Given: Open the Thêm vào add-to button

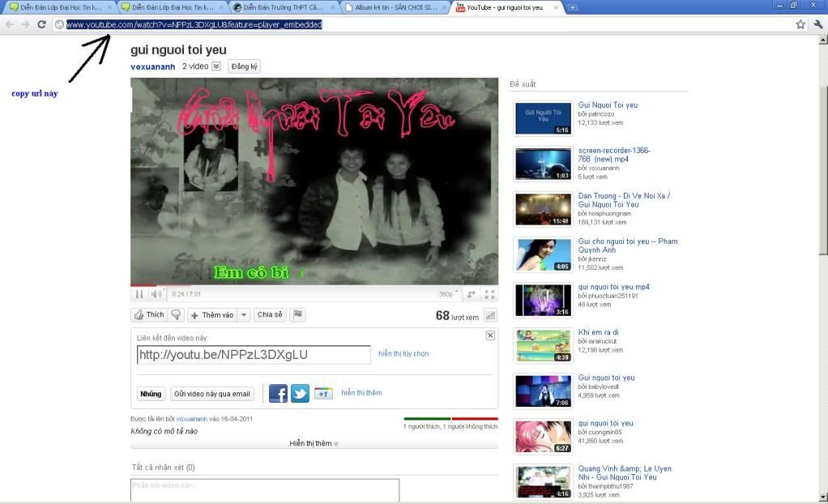Looking at the screenshot, I should (212, 315).
